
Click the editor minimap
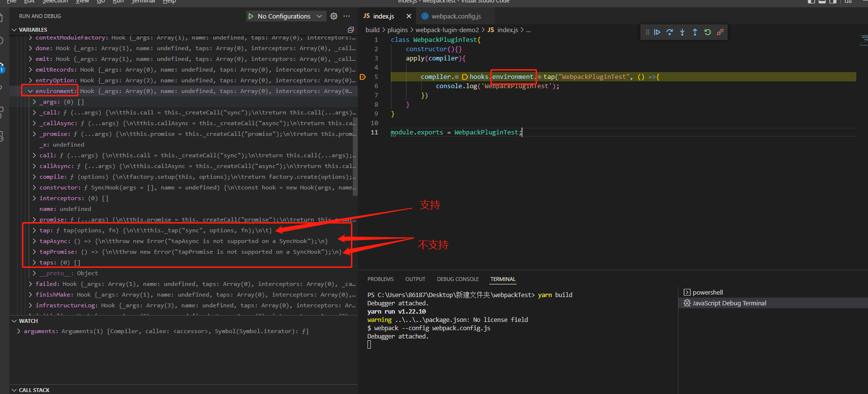[864, 40]
